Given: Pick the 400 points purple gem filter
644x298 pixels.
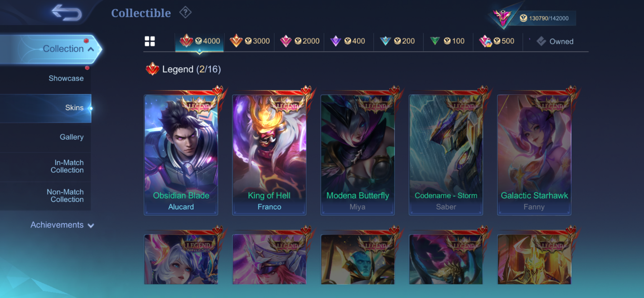Looking at the screenshot, I should click(348, 41).
